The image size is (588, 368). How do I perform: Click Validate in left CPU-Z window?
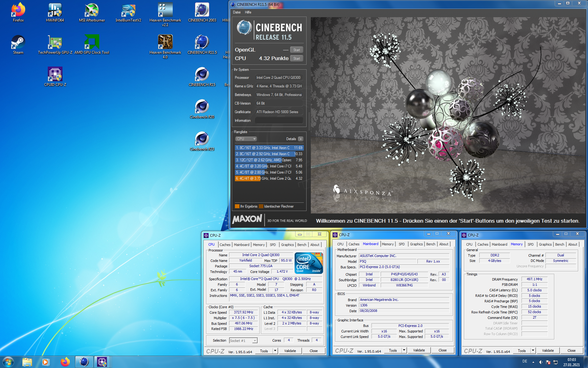coord(290,351)
